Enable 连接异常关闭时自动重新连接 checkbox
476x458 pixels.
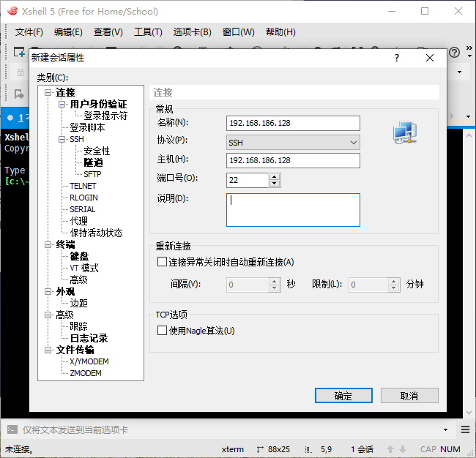point(162,262)
